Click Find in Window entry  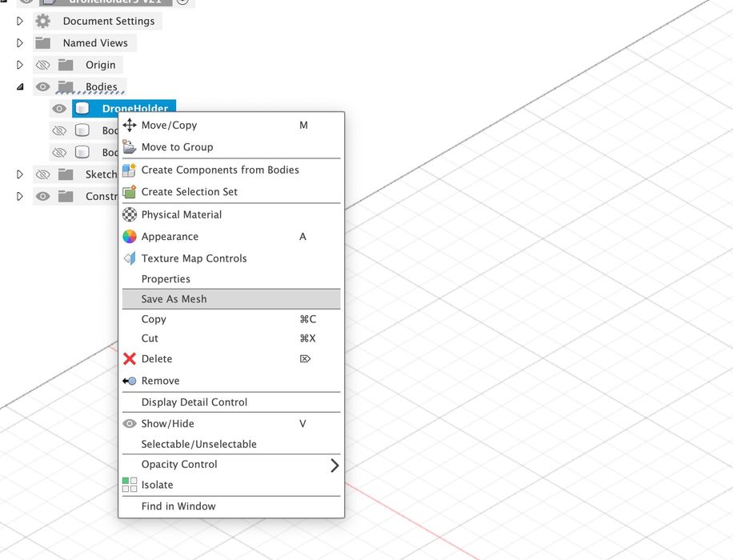coord(178,506)
